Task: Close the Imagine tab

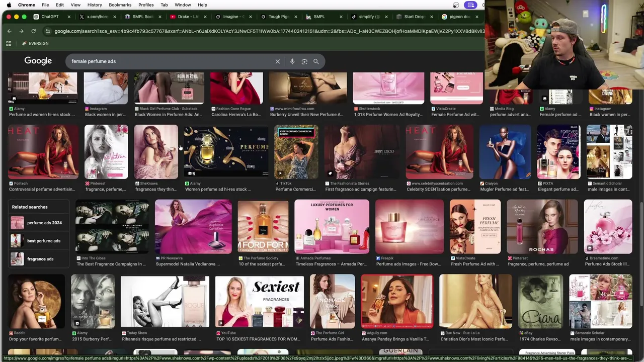Action: tap(251, 17)
